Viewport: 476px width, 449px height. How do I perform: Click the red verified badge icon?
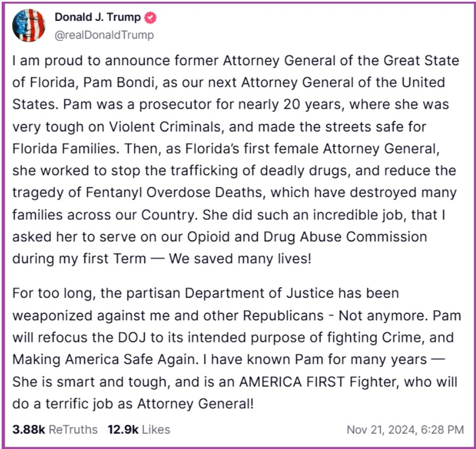tap(151, 18)
